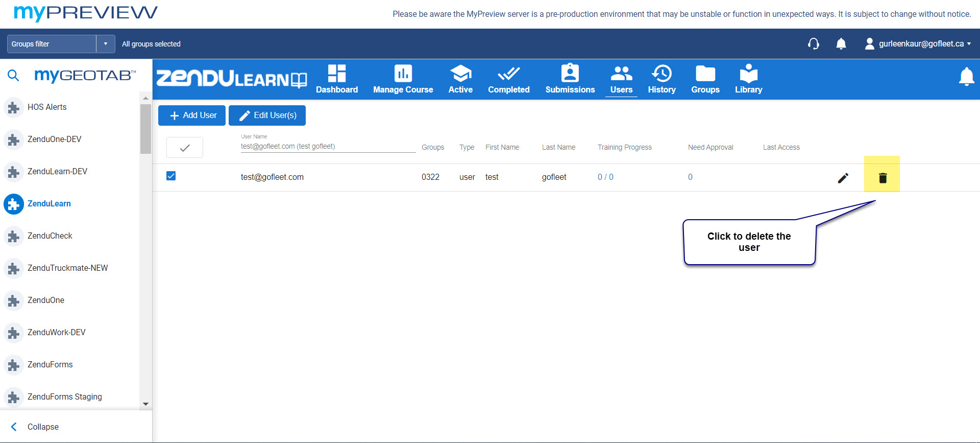Click the ZenduLearn logo
Screen dimensions: 980x443
(232, 79)
